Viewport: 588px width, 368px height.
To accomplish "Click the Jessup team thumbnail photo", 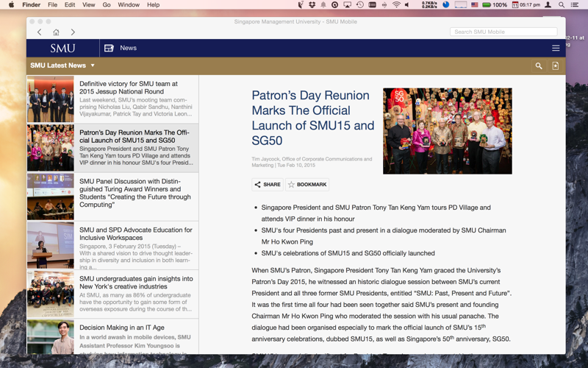I will click(50, 99).
